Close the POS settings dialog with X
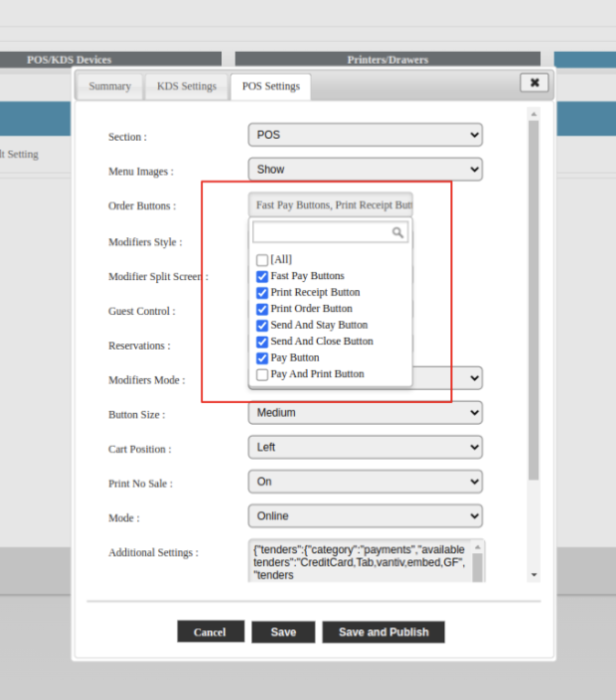 (x=535, y=82)
